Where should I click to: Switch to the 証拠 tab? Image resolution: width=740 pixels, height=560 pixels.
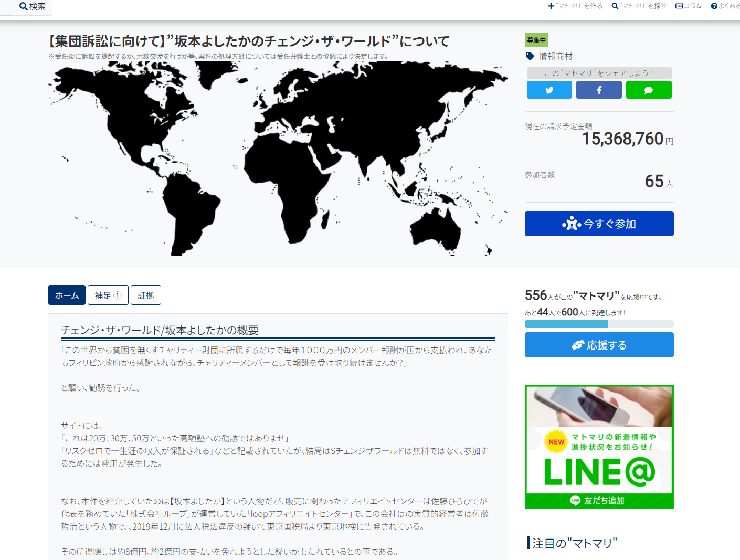pos(146,295)
